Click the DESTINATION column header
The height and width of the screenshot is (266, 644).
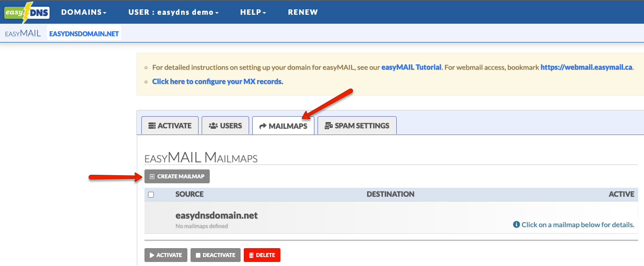(x=390, y=194)
